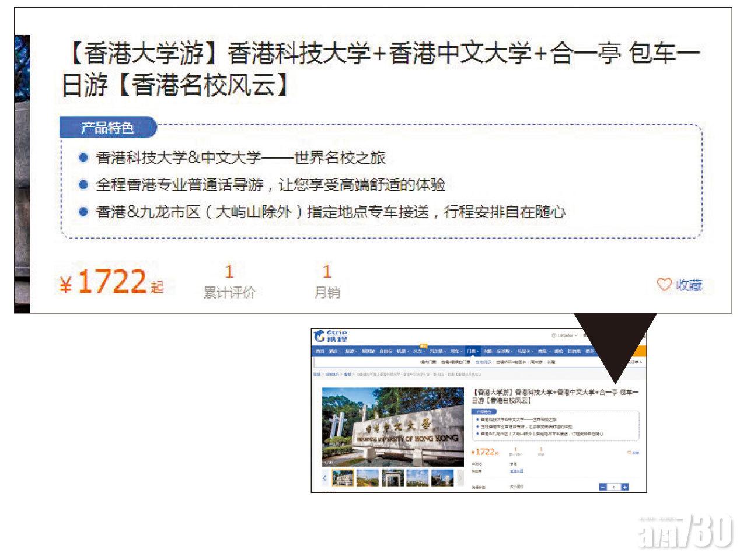
Task: Click the 香港 breadcrumb link
Action: point(348,374)
